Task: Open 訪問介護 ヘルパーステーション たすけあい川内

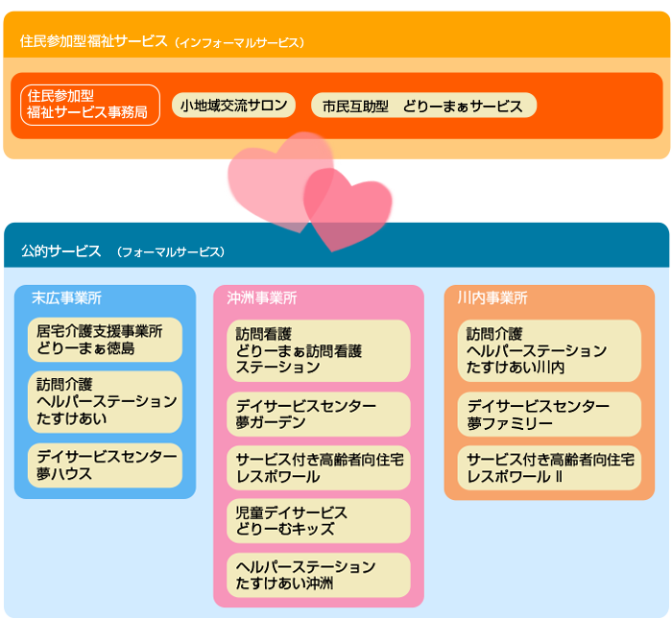Action: tap(548, 350)
